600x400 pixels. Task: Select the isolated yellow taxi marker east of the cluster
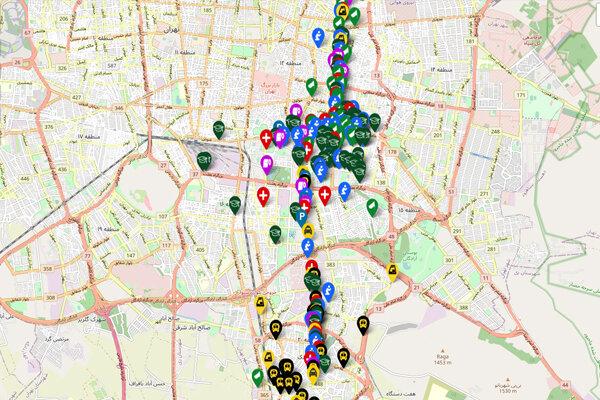pos(390,268)
